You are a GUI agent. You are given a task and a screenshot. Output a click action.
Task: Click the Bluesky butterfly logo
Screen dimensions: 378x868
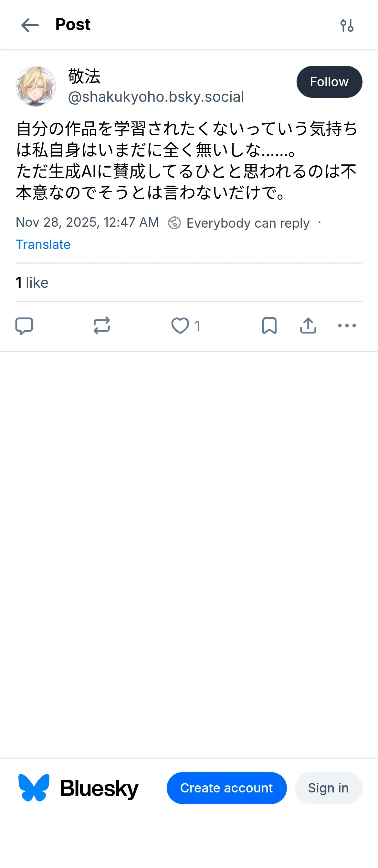point(34,788)
